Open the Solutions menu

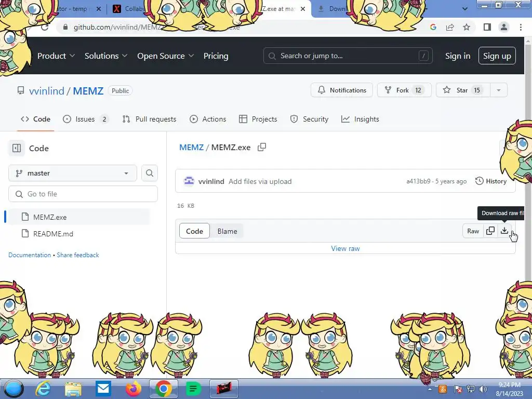pos(106,56)
